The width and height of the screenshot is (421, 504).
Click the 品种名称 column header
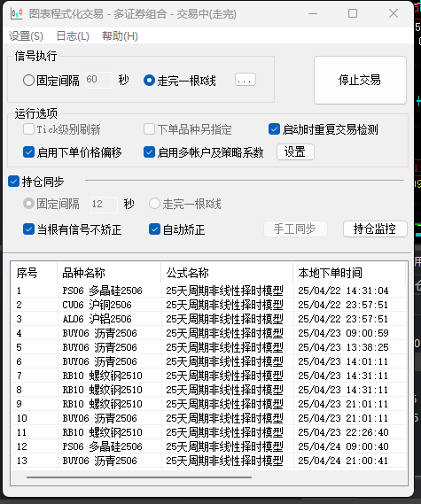tap(109, 273)
